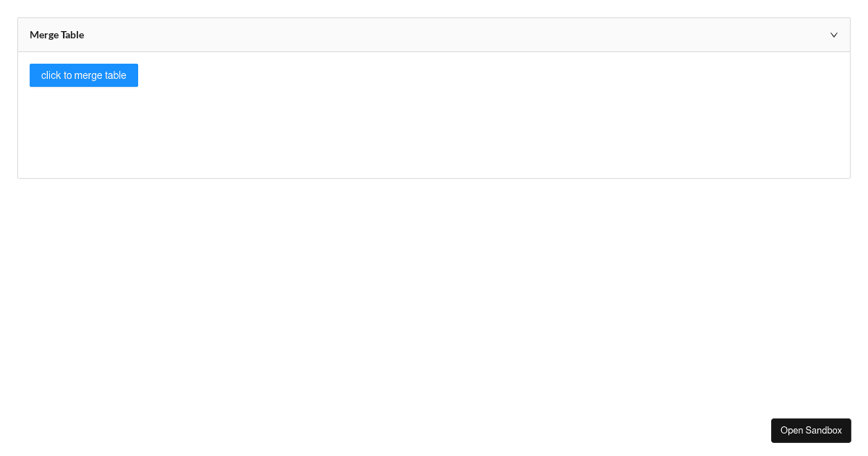This screenshot has width=868, height=456.
Task: Hide Merge Table content via arrow icon
Action: coord(833,35)
